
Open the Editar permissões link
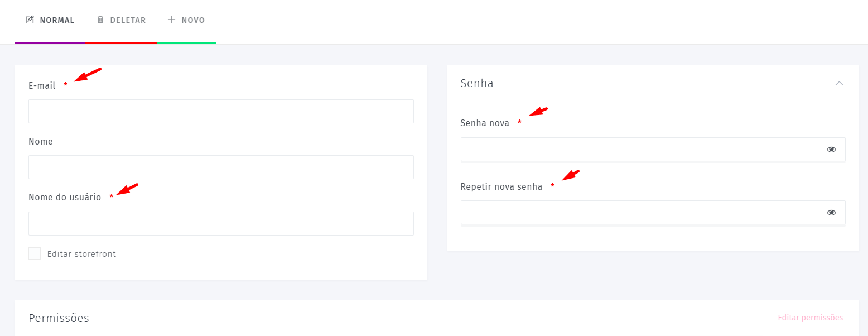point(810,318)
